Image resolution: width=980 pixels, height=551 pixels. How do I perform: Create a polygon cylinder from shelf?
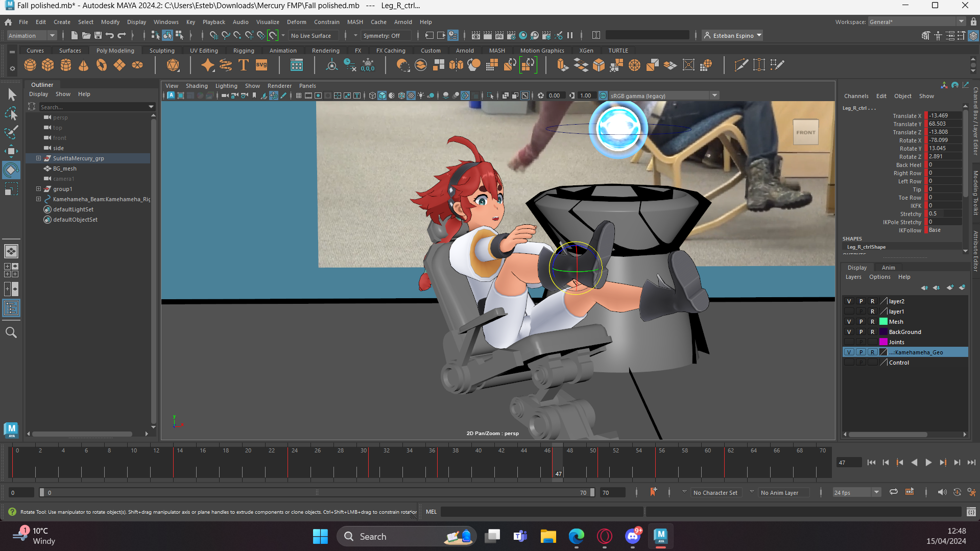coord(66,65)
